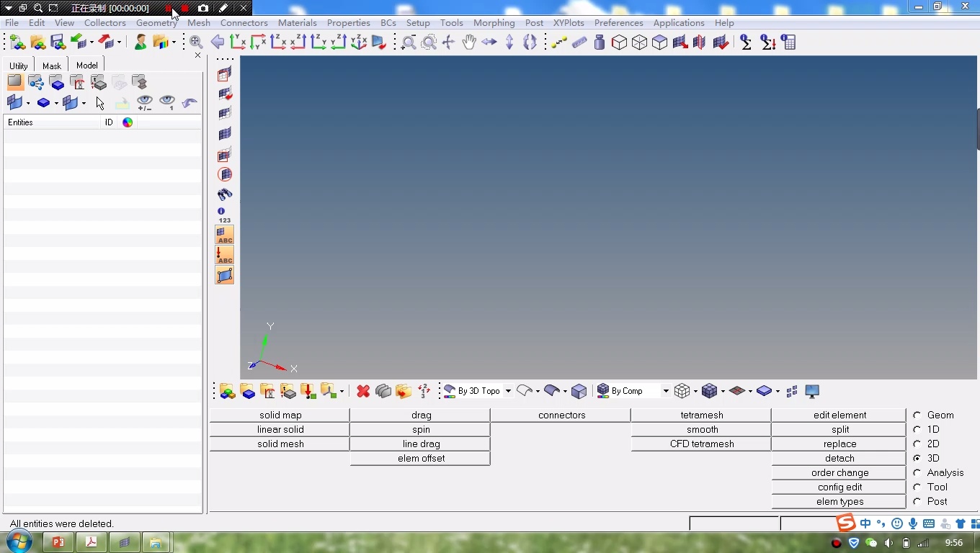Open the Mesh menu
Screen dimensions: 980x553
198,23
